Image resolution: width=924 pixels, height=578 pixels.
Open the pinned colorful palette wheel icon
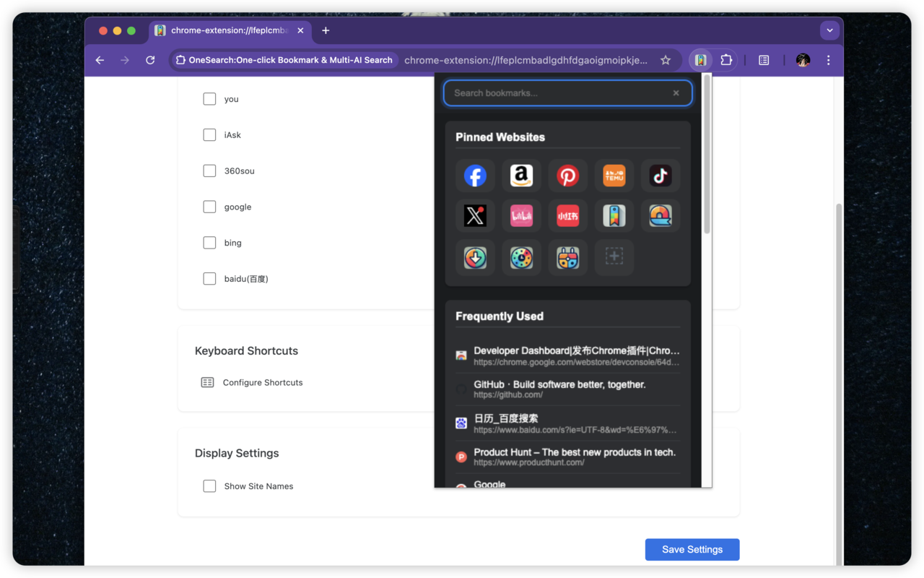[x=521, y=257]
